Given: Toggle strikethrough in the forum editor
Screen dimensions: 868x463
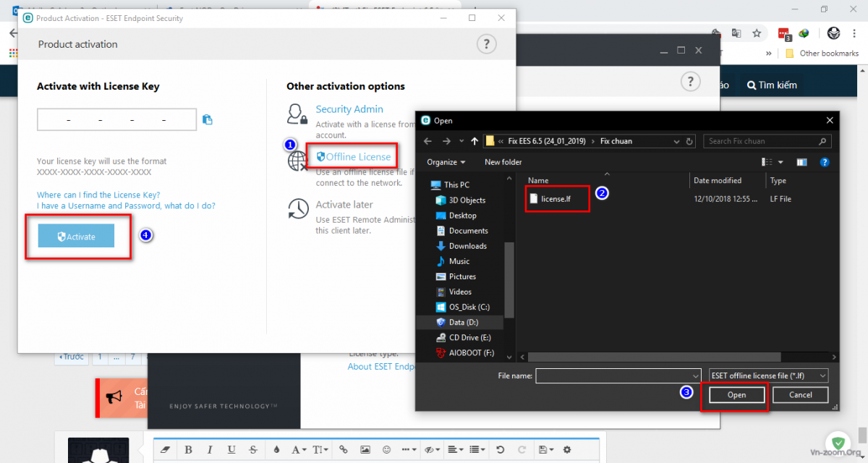Looking at the screenshot, I should [x=252, y=449].
